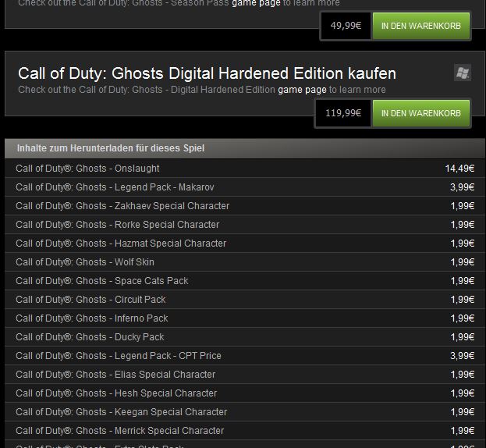Open Keegan Special Character DLC row

point(245,412)
